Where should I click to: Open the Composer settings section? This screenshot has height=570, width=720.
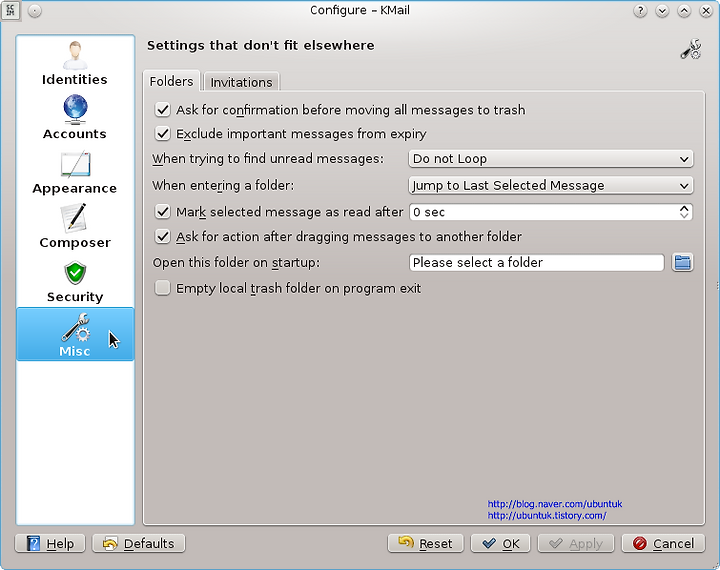(75, 226)
